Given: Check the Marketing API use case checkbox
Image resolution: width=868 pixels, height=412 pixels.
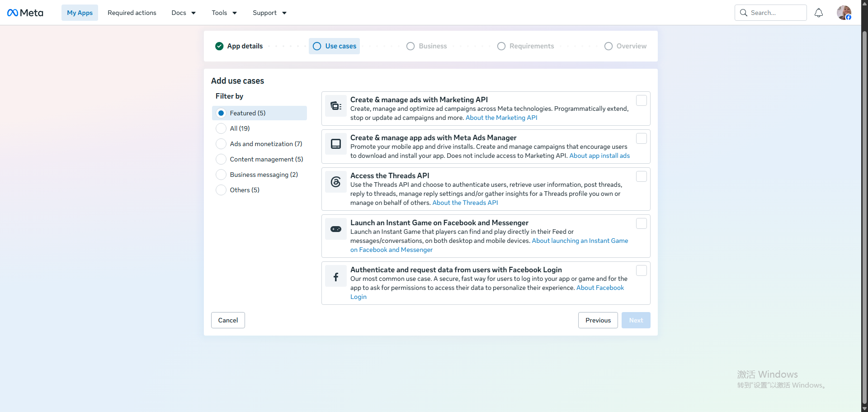Looking at the screenshot, I should [641, 100].
